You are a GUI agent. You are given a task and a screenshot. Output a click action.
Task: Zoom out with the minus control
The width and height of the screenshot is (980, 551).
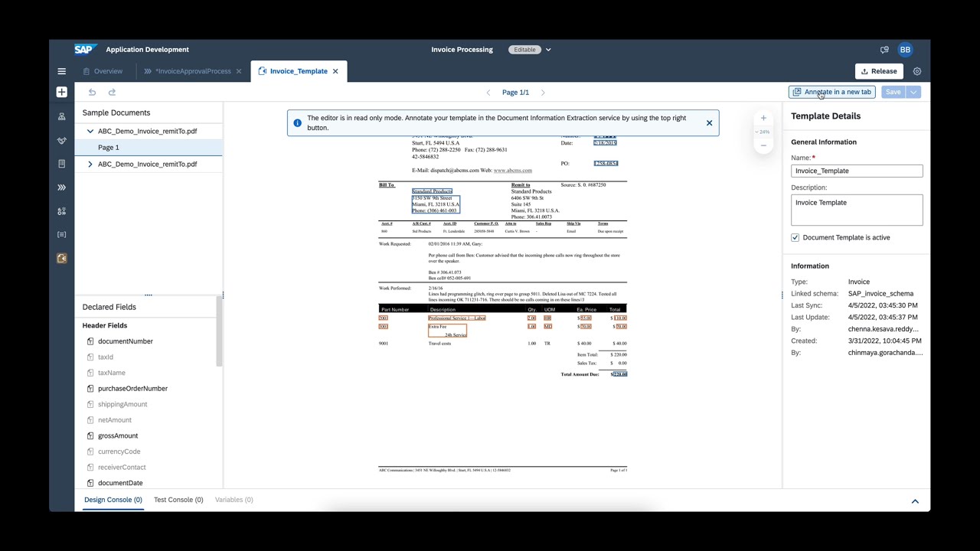click(763, 145)
